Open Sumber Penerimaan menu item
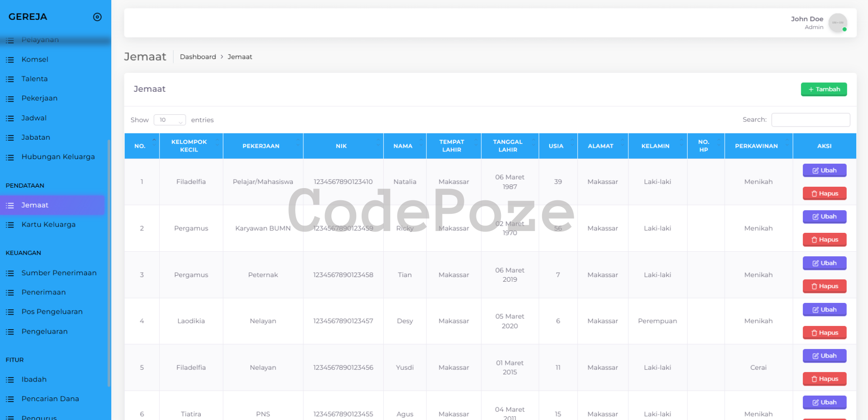 coord(59,273)
